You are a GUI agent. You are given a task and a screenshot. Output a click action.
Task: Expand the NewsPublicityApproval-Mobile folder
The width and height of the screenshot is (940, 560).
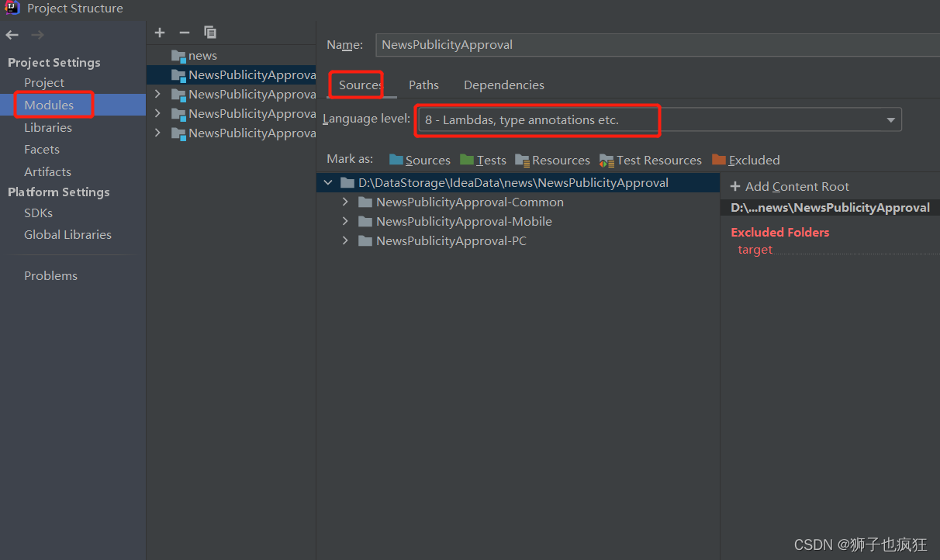[345, 221]
